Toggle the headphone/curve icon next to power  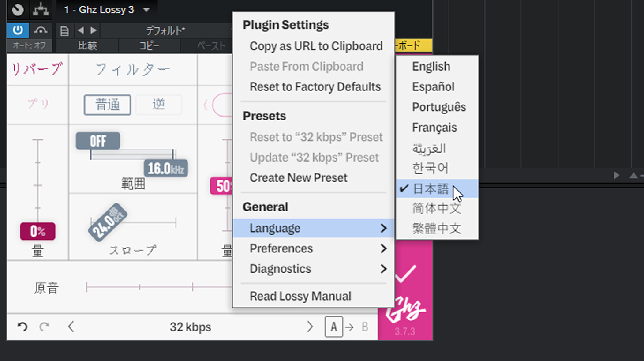pos(41,30)
